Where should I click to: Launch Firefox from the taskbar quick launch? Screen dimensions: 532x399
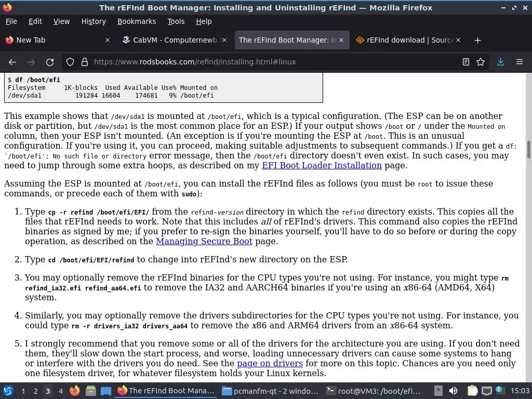[75, 391]
